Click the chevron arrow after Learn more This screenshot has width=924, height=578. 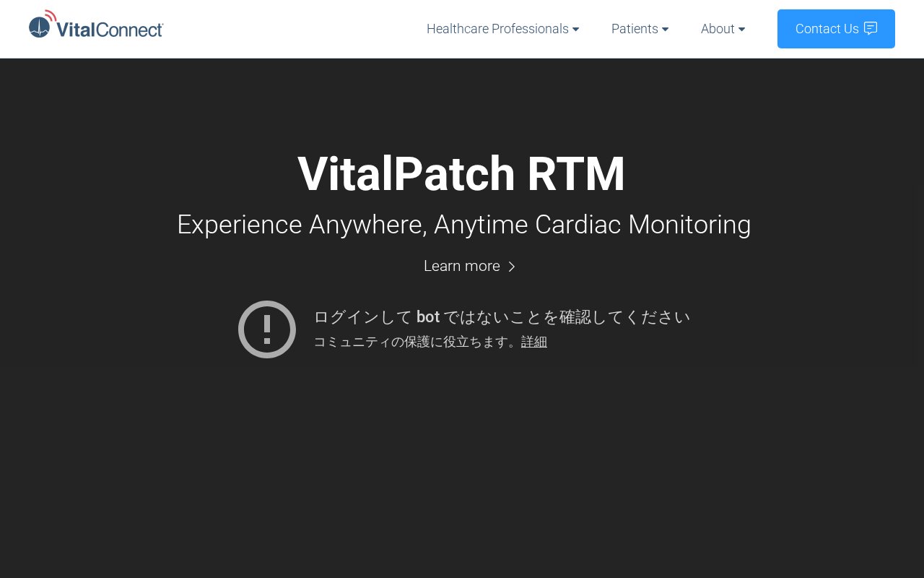(512, 267)
